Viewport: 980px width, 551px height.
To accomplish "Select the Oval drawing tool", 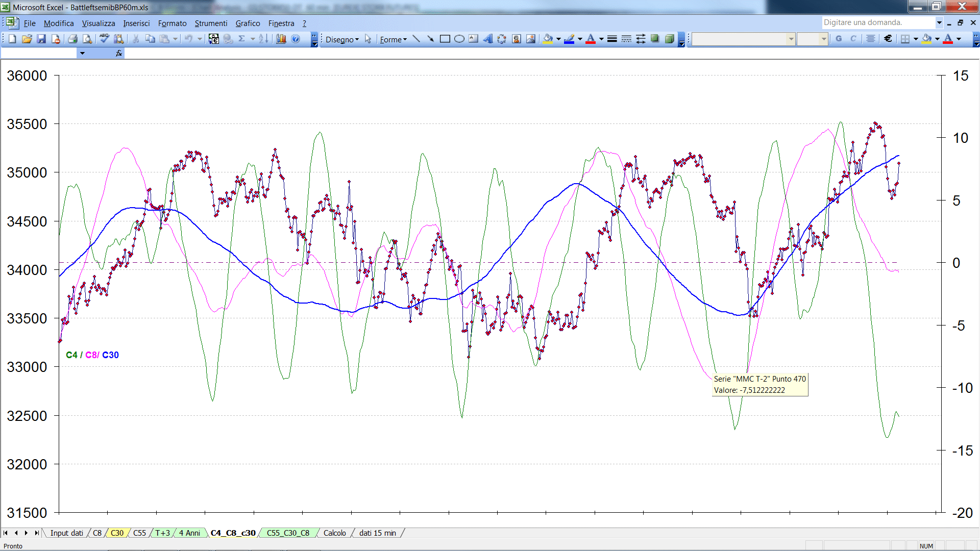I will pyautogui.click(x=459, y=39).
